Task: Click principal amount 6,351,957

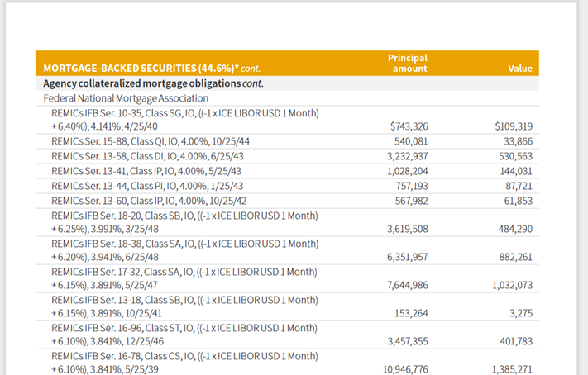Action: (408, 258)
